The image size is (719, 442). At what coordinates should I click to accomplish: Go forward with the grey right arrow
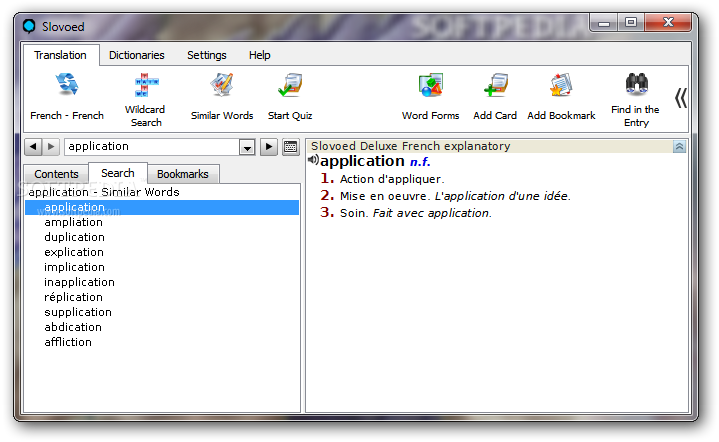(51, 147)
